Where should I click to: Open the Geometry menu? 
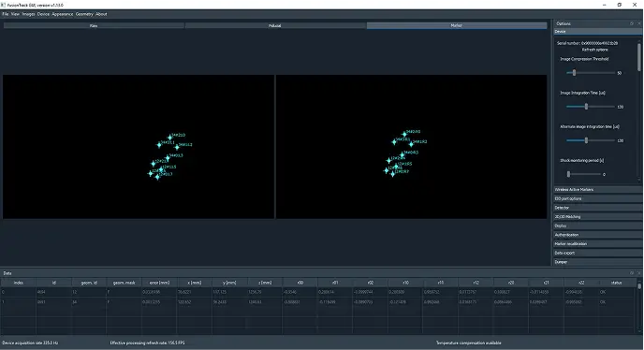pyautogui.click(x=84, y=14)
